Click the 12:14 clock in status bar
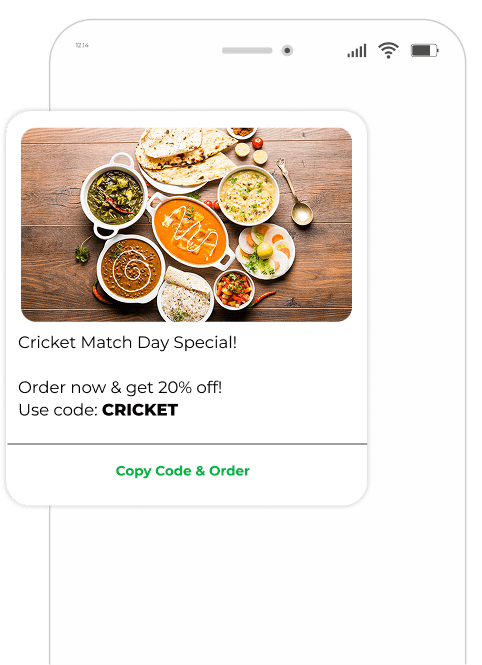This screenshot has width=482, height=665. coord(82,45)
